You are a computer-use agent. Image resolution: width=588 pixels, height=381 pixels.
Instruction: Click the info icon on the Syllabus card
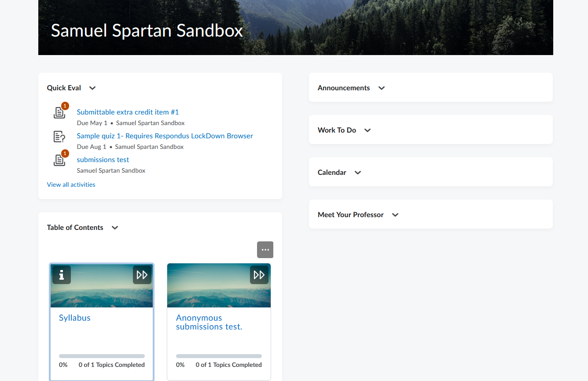click(62, 275)
